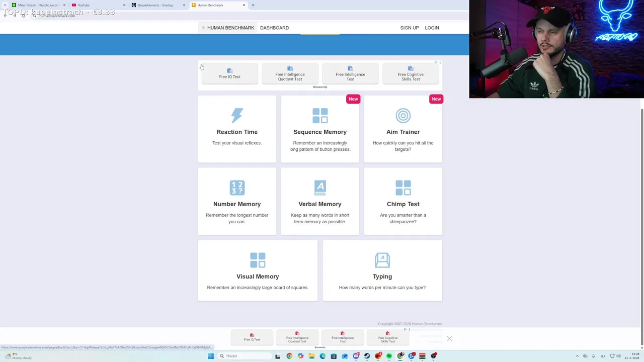Show hidden system tray icons
The width and height of the screenshot is (644, 362).
click(577, 356)
